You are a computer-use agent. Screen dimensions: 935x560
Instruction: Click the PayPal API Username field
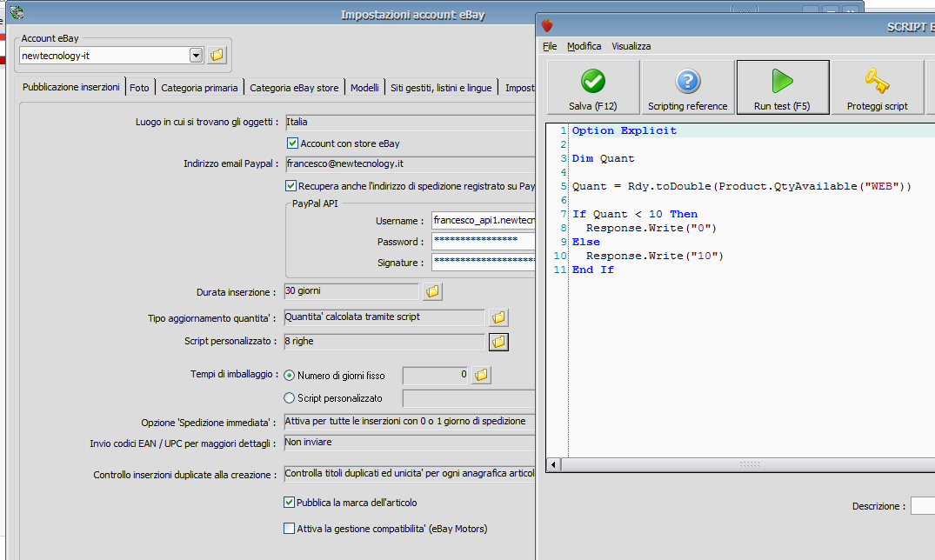[x=483, y=221]
